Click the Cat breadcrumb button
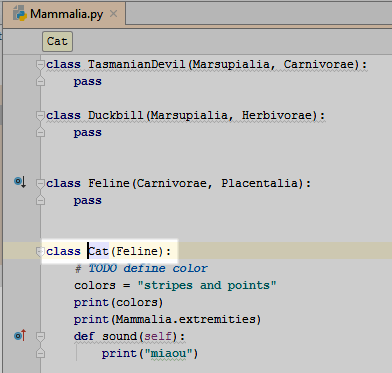 pyautogui.click(x=57, y=41)
